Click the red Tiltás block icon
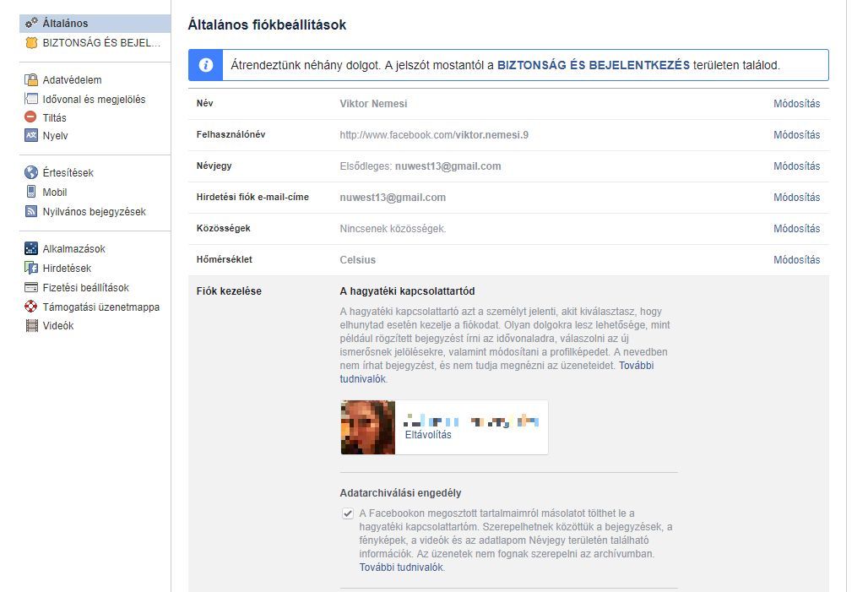Viewport: 868px width, 592px height. point(31,117)
